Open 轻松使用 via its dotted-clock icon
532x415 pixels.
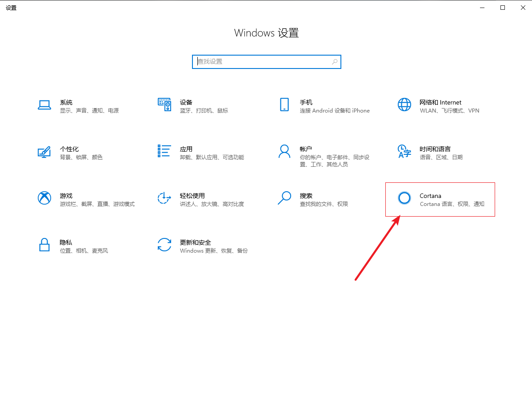164,198
